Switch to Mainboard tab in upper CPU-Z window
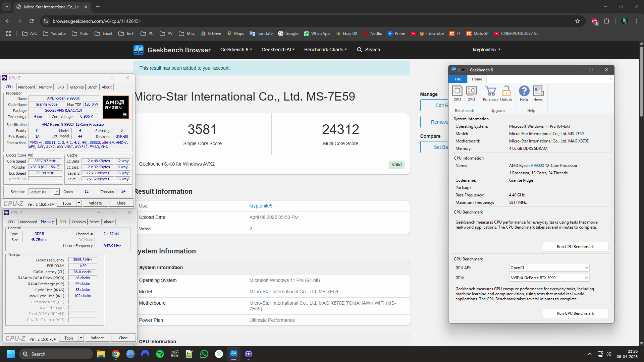This screenshot has width=644, height=362. [26, 87]
